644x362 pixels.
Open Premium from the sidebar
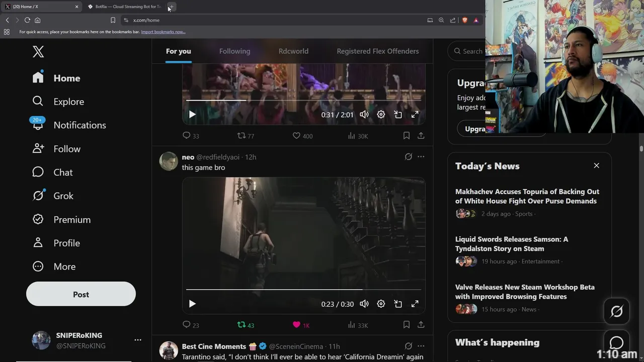(x=61, y=220)
